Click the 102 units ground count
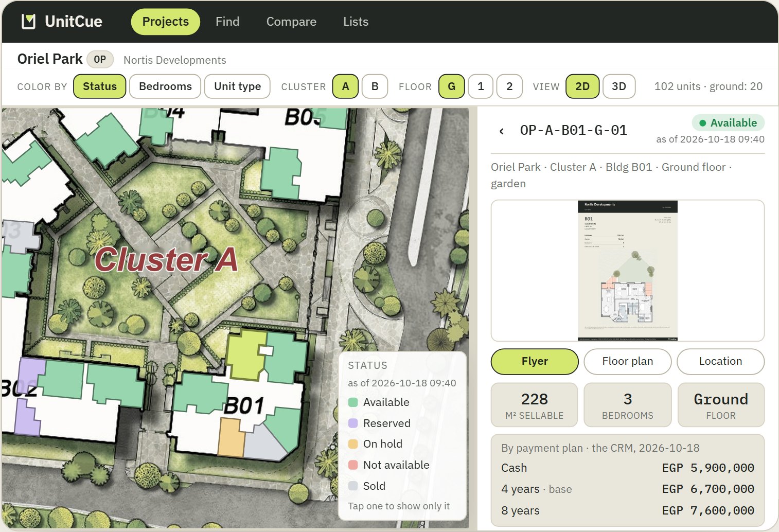 coord(709,86)
